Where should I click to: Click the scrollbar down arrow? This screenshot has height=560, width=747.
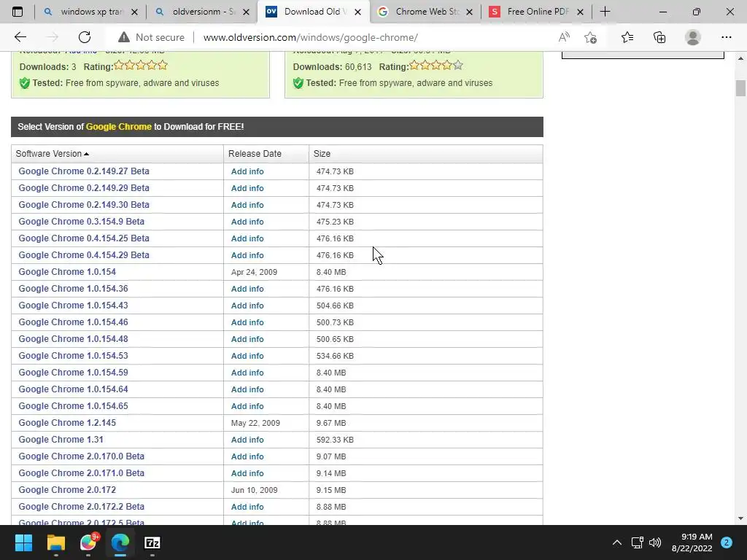(x=740, y=518)
